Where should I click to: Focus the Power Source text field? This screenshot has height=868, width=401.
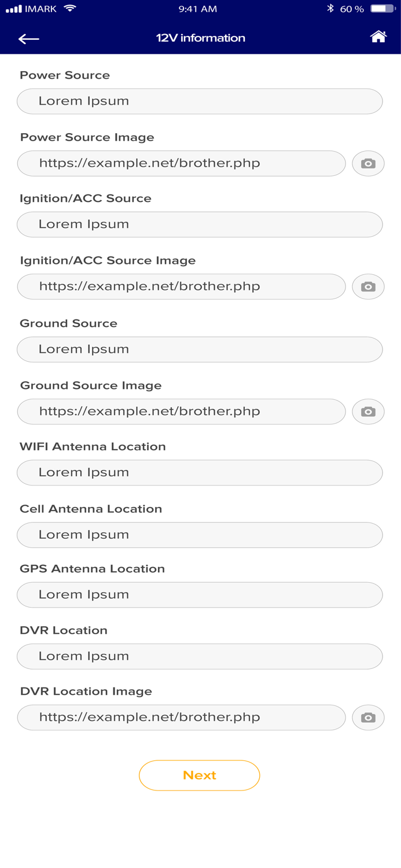click(200, 101)
